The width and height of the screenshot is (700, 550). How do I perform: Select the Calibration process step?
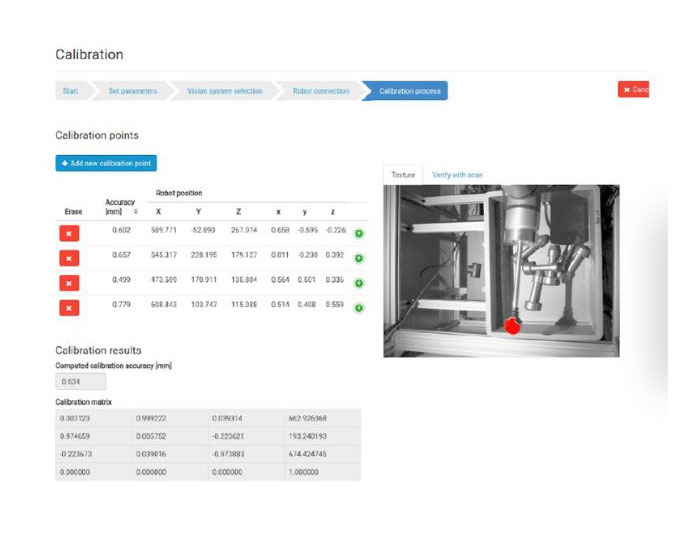pos(408,91)
